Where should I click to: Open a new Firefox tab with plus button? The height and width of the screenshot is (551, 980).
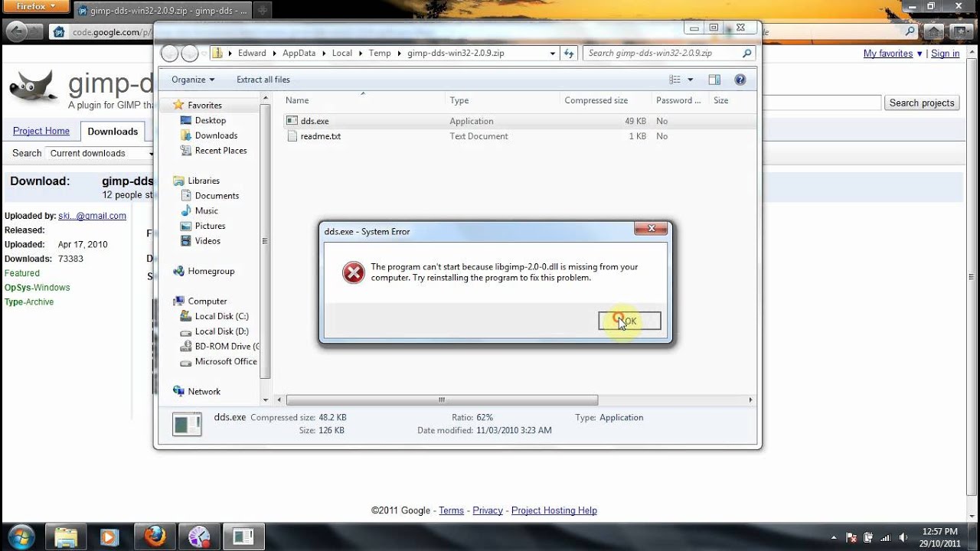click(263, 11)
